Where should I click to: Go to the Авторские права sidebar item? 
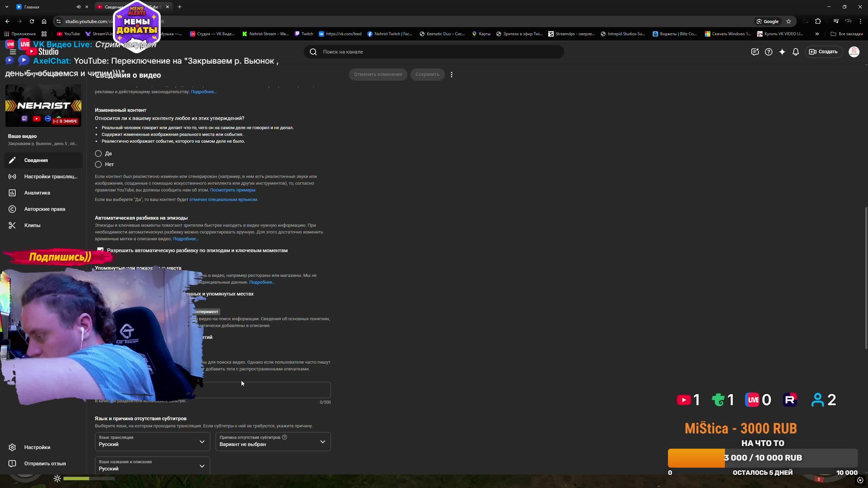pyautogui.click(x=44, y=209)
